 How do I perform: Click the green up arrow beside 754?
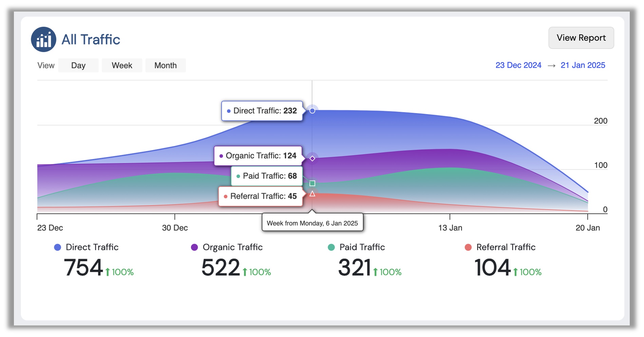(108, 272)
